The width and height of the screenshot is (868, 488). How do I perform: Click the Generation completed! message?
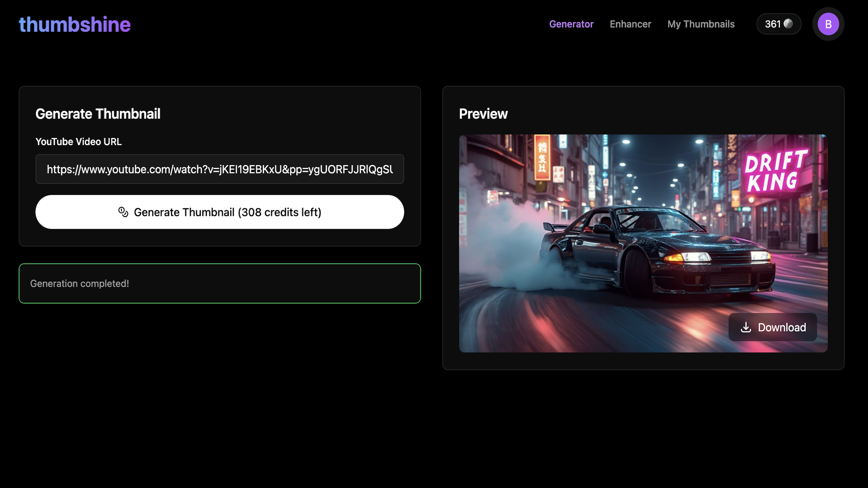pyautogui.click(x=80, y=283)
